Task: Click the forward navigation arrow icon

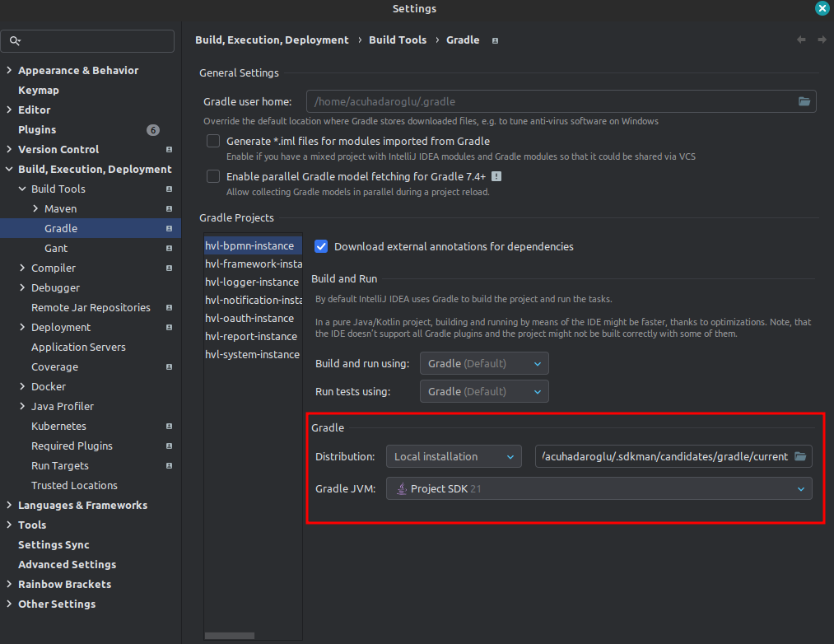Action: click(822, 40)
